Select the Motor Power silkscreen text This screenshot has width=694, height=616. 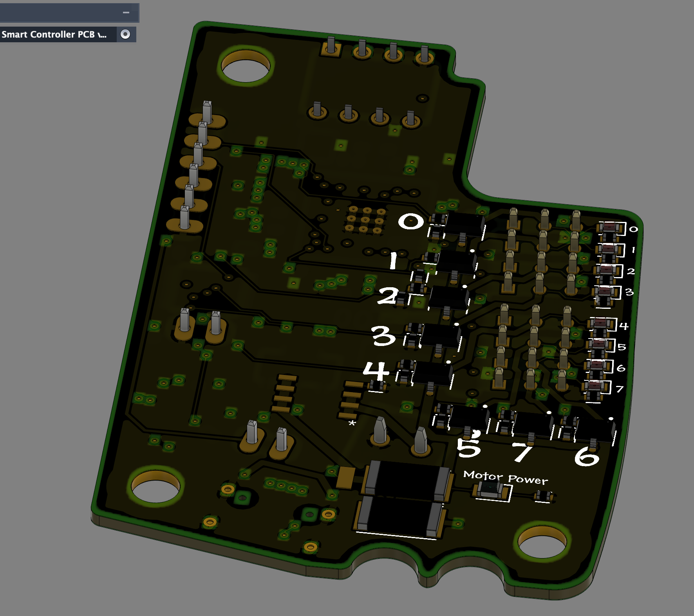coord(506,477)
